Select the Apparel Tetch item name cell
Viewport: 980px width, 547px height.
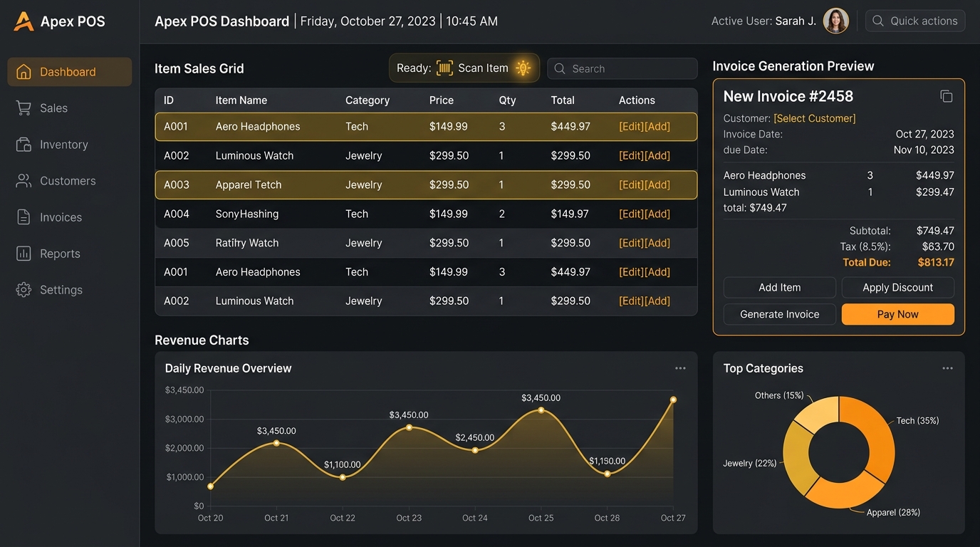pyautogui.click(x=249, y=184)
